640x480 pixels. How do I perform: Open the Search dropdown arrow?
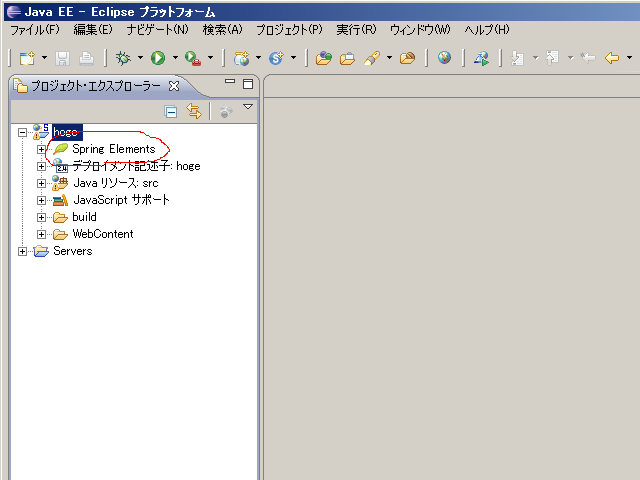click(389, 58)
